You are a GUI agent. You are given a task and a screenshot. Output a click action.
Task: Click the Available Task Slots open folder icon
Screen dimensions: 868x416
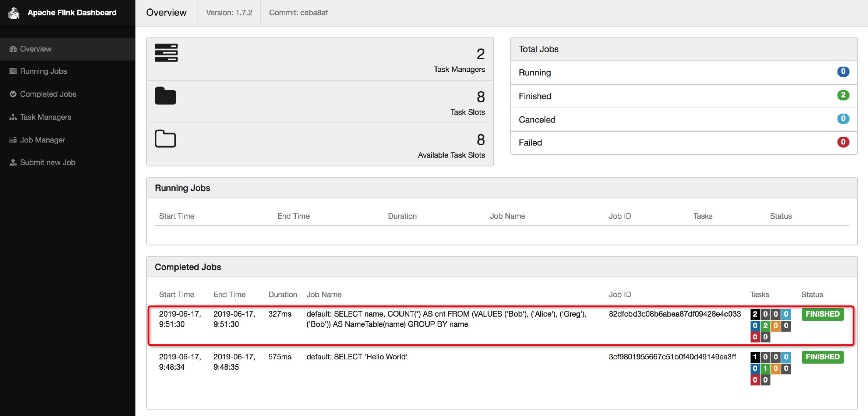pos(165,139)
